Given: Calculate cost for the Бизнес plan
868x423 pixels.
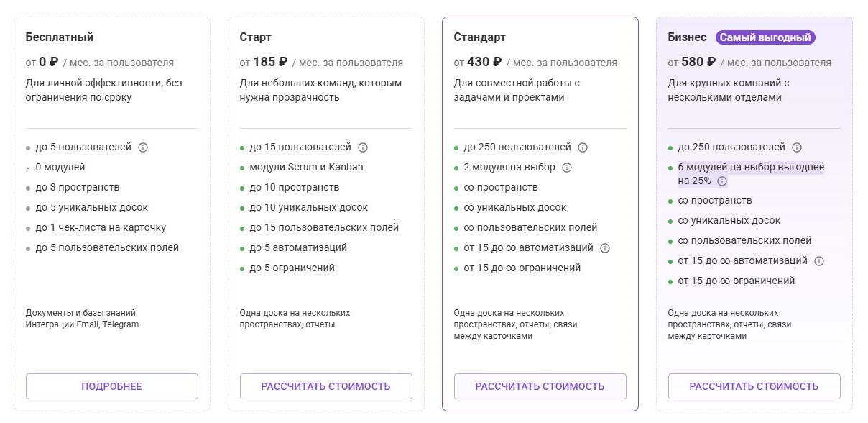Looking at the screenshot, I should click(x=754, y=386).
